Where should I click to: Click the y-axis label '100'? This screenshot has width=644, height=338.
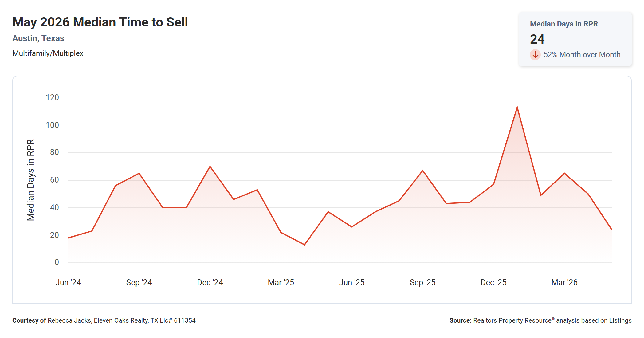52,125
